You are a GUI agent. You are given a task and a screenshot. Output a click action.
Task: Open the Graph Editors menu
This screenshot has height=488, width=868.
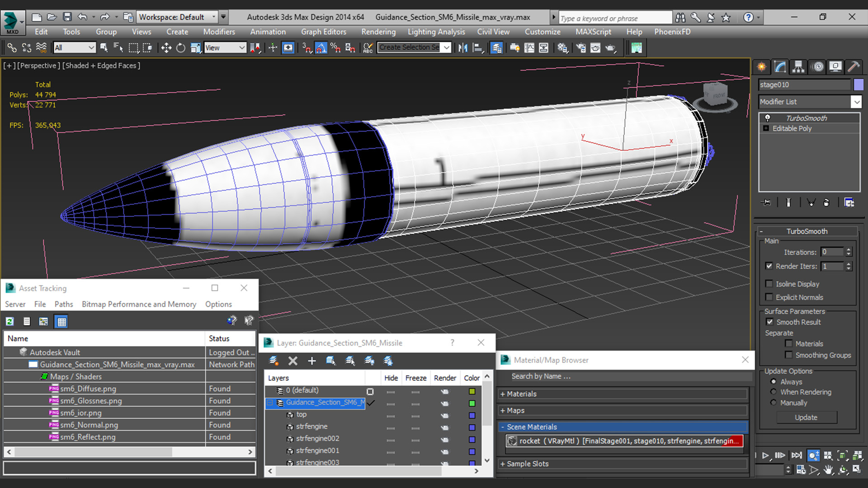pos(324,32)
